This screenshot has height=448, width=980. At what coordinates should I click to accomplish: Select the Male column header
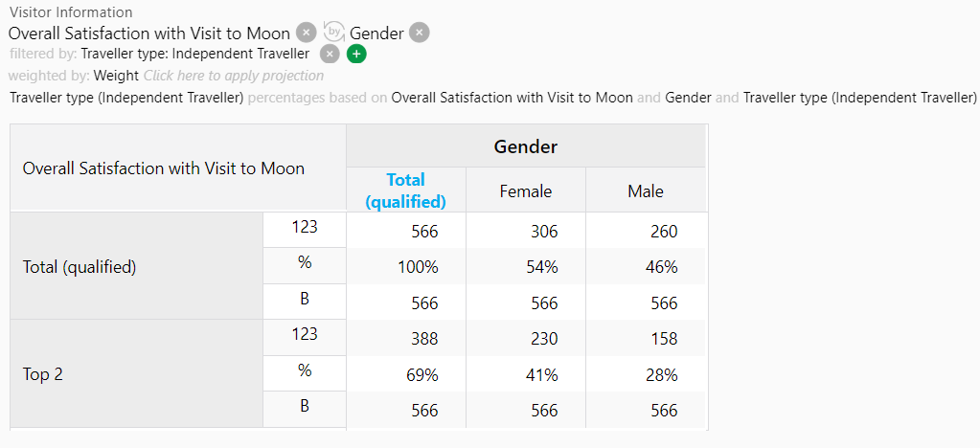[x=646, y=190]
